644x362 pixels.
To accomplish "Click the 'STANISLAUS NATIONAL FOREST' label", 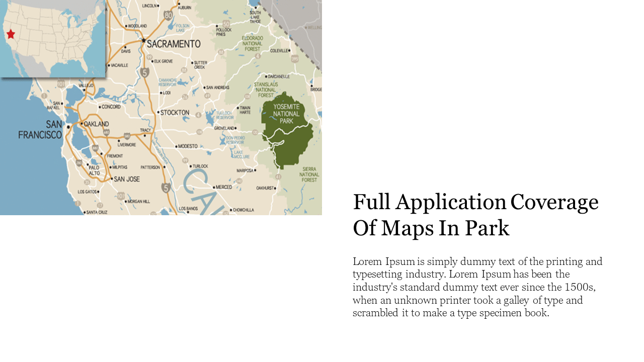I will 266,90.
